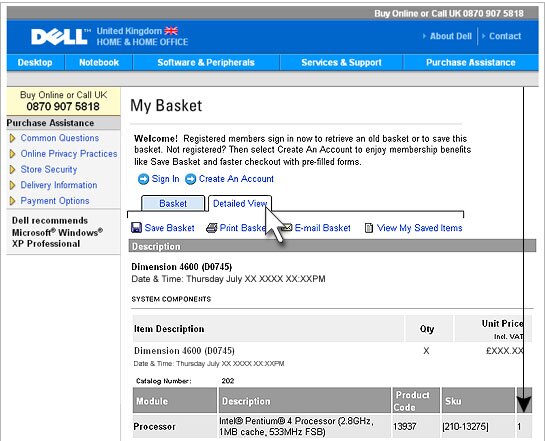Click the Create An Account arrow icon
The height and width of the screenshot is (441, 545).
[190, 179]
